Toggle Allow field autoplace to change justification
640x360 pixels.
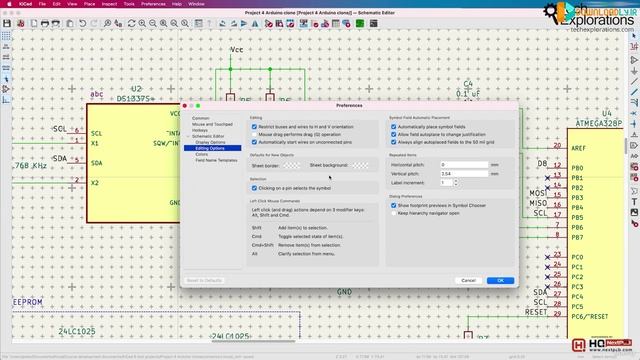(393, 134)
